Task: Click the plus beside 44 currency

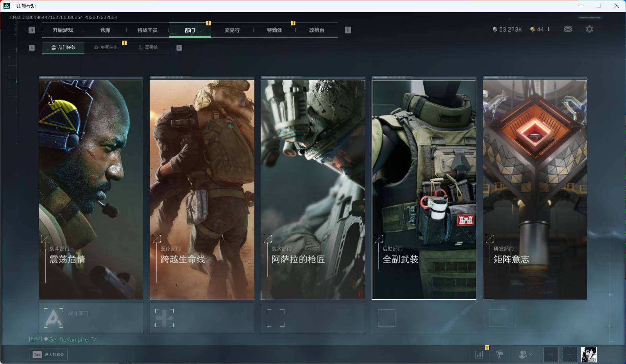Action: point(548,29)
